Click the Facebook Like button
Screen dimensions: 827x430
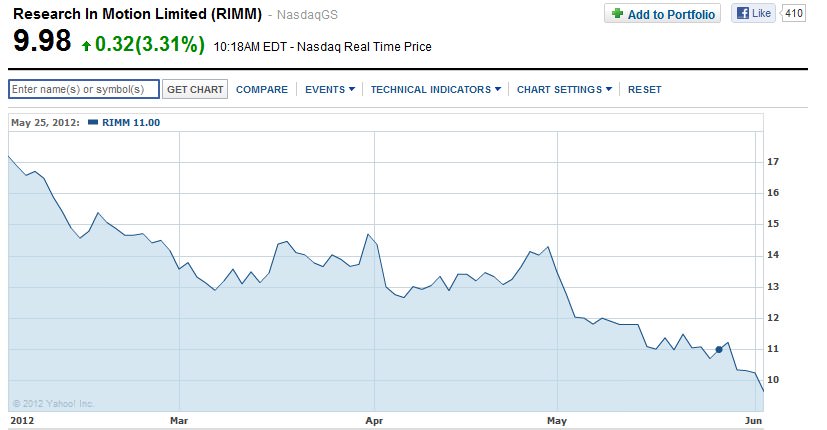[x=753, y=13]
